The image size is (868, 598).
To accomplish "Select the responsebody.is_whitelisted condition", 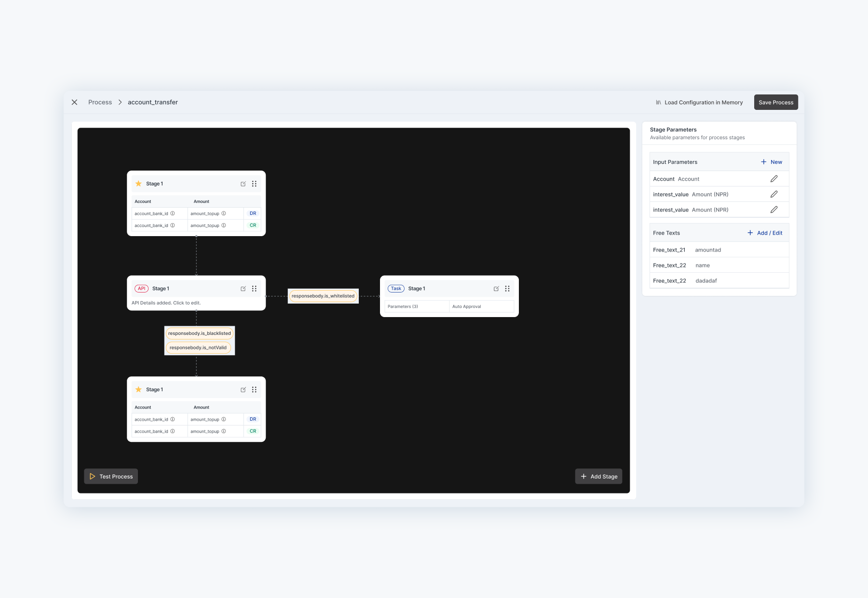I will point(323,296).
